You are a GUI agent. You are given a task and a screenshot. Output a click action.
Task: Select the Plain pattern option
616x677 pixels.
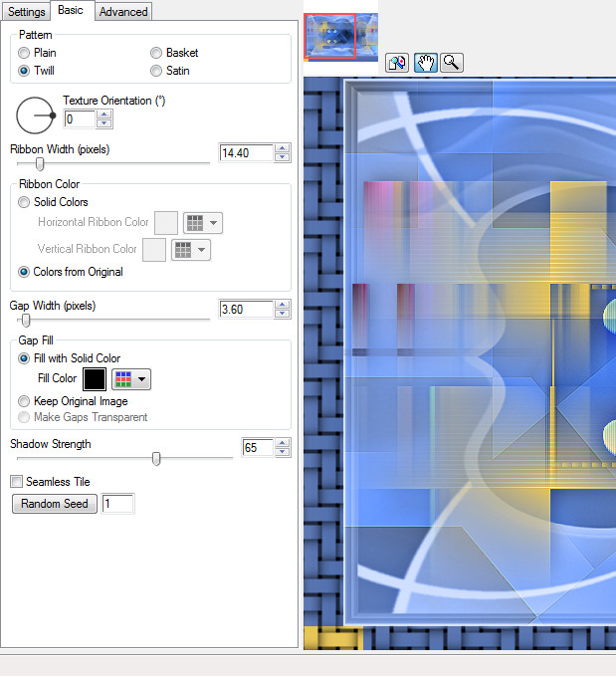pos(25,53)
